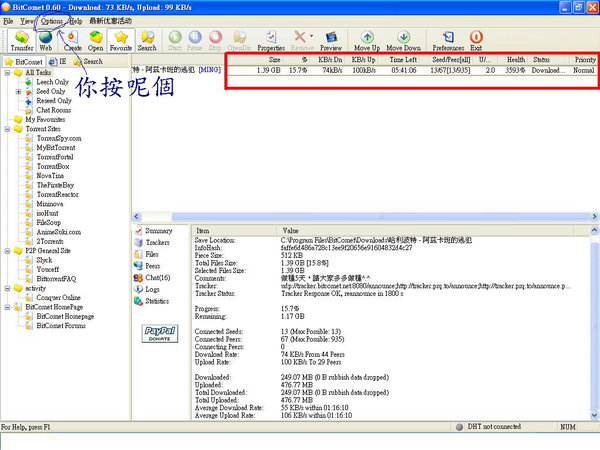Click the PayPal Donate button
Screen dimensions: 600x450
pyautogui.click(x=160, y=334)
